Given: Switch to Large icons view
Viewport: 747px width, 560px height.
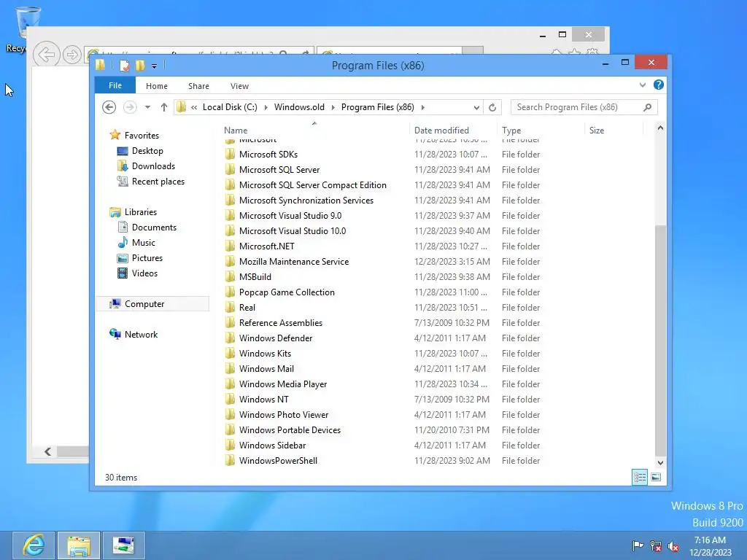Looking at the screenshot, I should click(x=656, y=477).
